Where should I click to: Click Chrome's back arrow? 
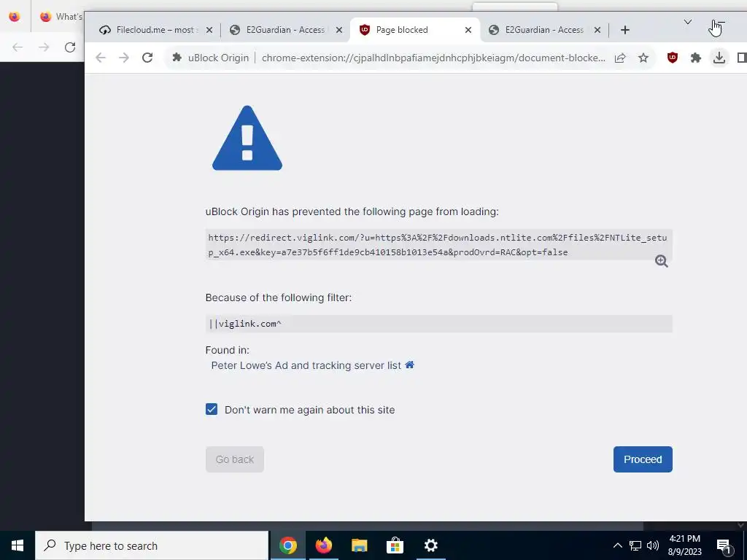[x=101, y=58]
